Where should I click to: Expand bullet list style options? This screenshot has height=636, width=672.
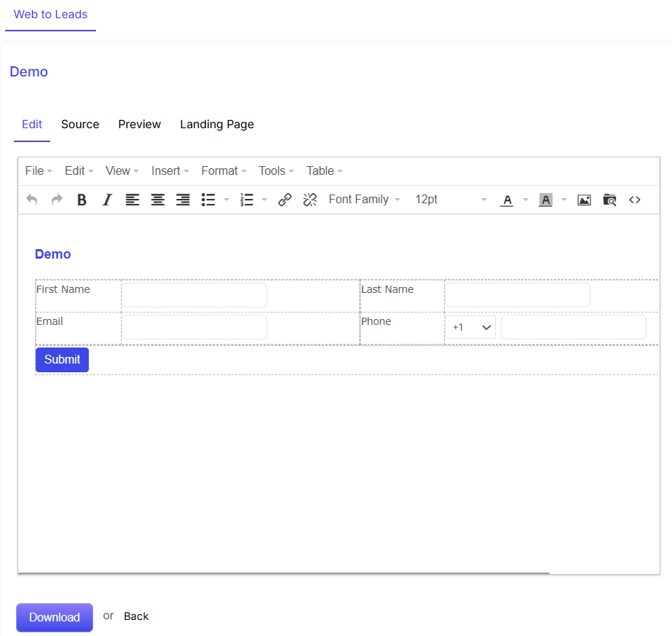click(x=226, y=200)
